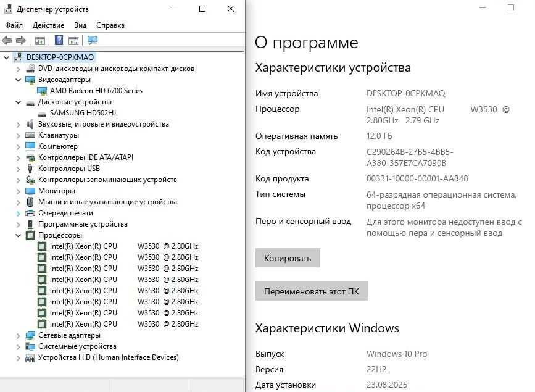
Task: Click the DESKTOP-0CPKMAQ root computer icon
Action: tap(19, 57)
